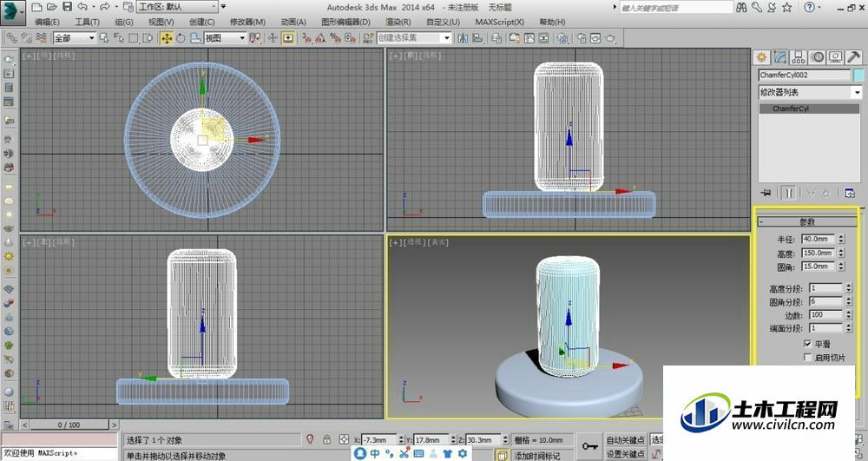The width and height of the screenshot is (868, 461).
Task: Open the 帮助(H) menu
Action: 552,22
